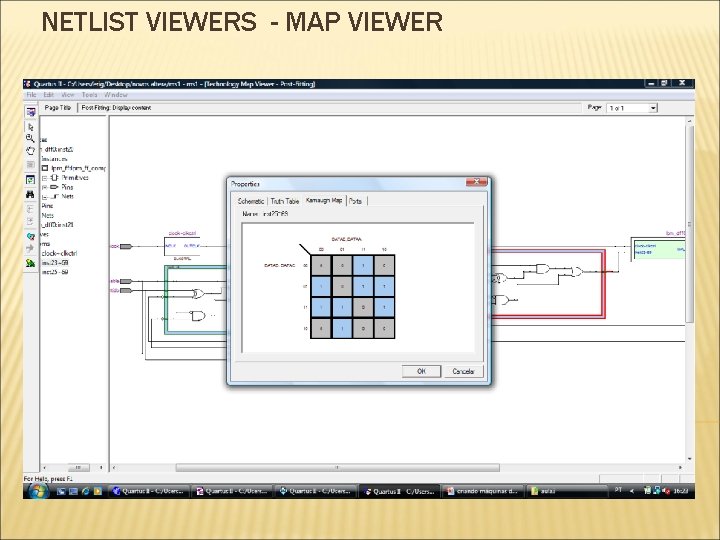This screenshot has height=540, width=720.
Task: Click Cancelar button in Properties dialog
Action: 463,371
